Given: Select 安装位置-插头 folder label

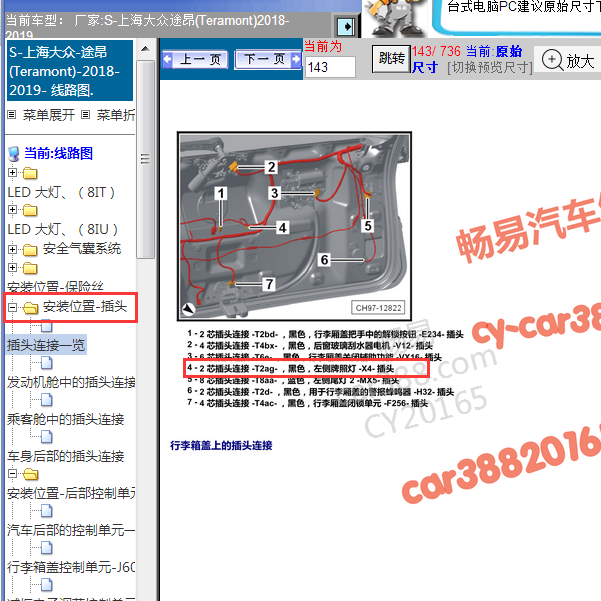Looking at the screenshot, I should click(x=85, y=307).
